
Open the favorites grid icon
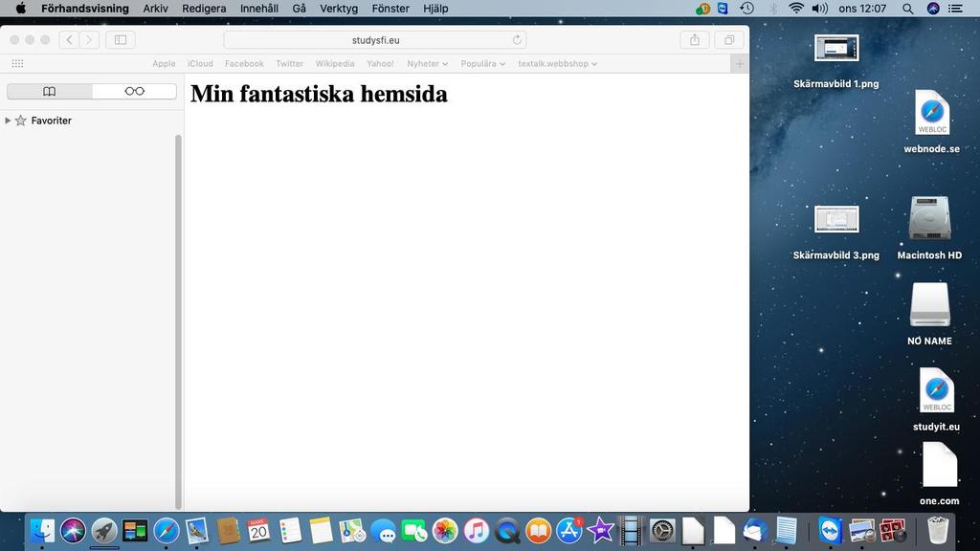click(x=17, y=64)
